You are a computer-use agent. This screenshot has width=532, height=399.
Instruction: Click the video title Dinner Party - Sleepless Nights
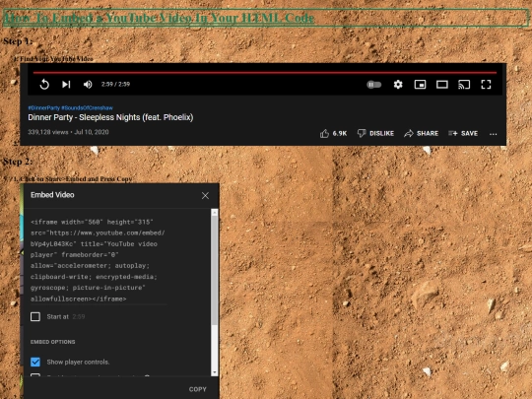tap(110, 117)
